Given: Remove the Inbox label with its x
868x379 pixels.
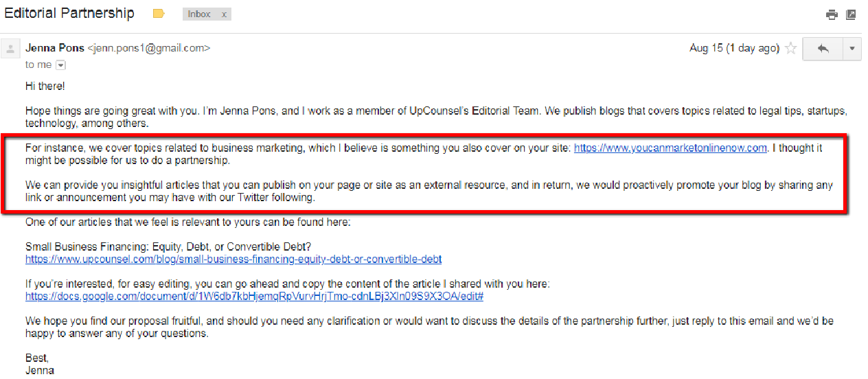Looking at the screenshot, I should tap(224, 14).
